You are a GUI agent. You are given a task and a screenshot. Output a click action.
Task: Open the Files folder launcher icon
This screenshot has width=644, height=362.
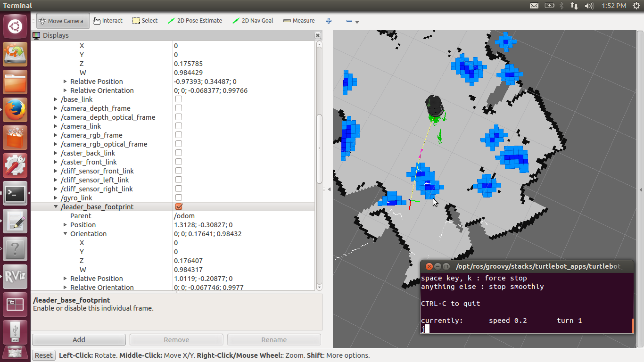coord(15,82)
